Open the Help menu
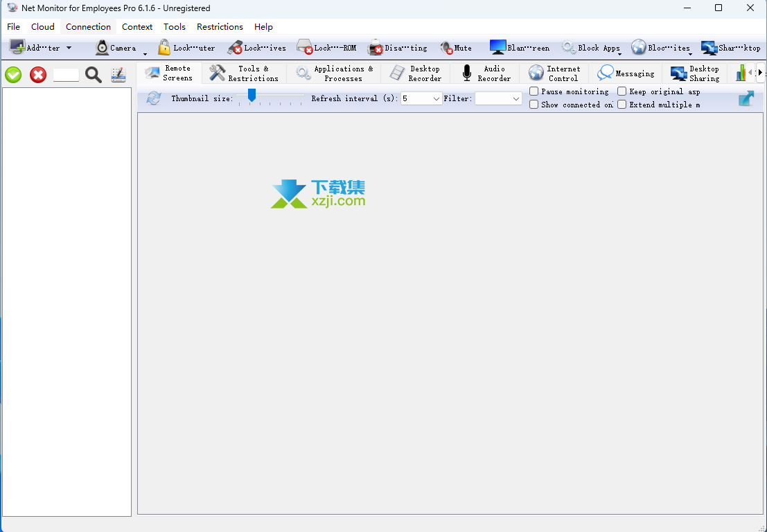767x532 pixels. pyautogui.click(x=264, y=27)
